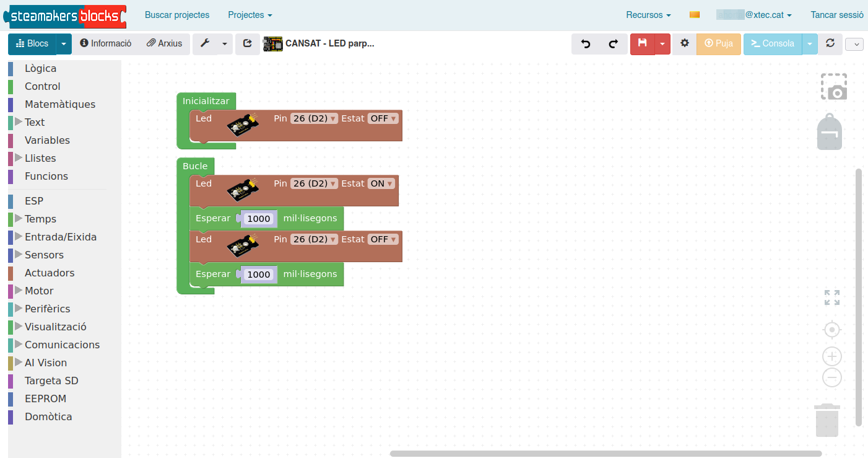Switch to the Arxius tab
The width and height of the screenshot is (868, 458).
point(165,44)
